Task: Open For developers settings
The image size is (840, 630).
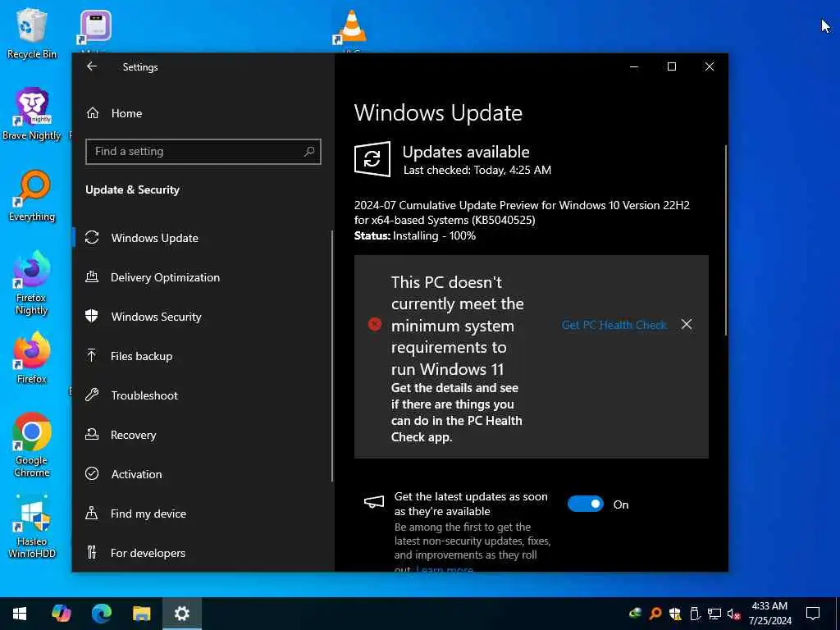Action: [x=202, y=553]
